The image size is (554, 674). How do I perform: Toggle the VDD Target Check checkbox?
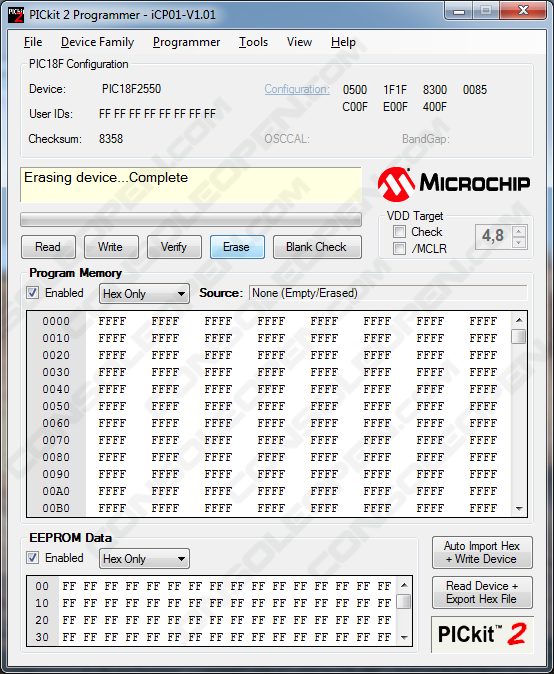(399, 232)
